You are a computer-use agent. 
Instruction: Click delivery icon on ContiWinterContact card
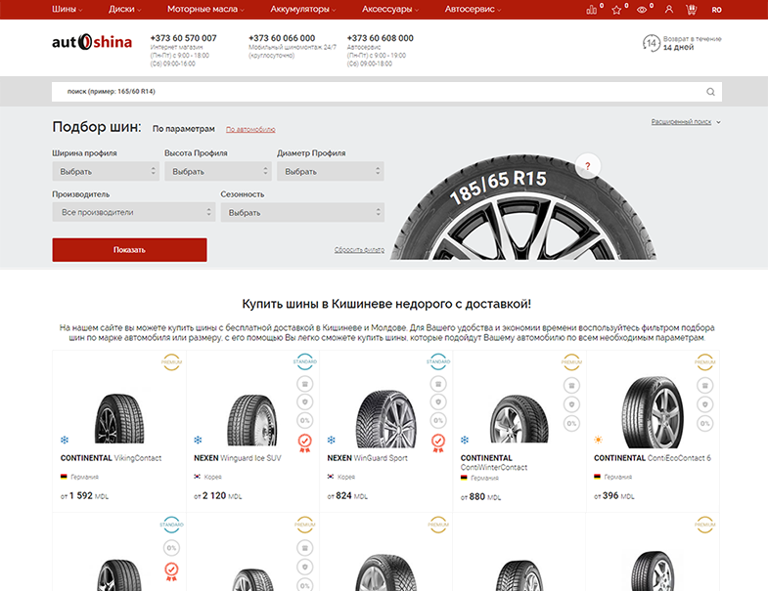coord(572,385)
